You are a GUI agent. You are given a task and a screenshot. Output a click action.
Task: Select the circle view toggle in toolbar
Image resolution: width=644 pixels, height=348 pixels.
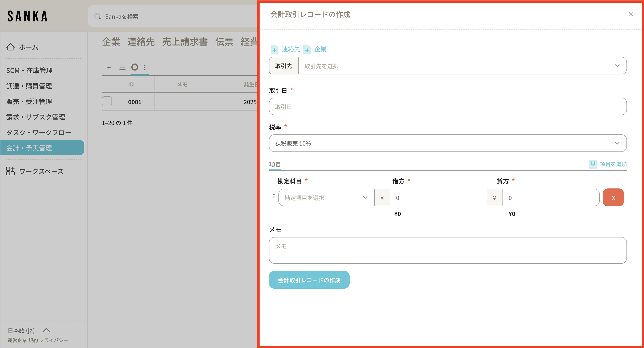pos(135,67)
